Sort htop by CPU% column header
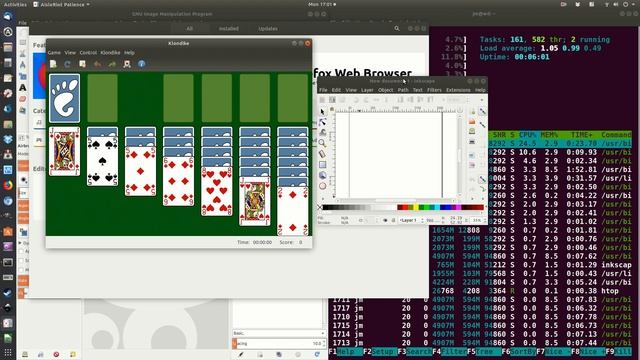The width and height of the screenshot is (640, 360). 527,135
